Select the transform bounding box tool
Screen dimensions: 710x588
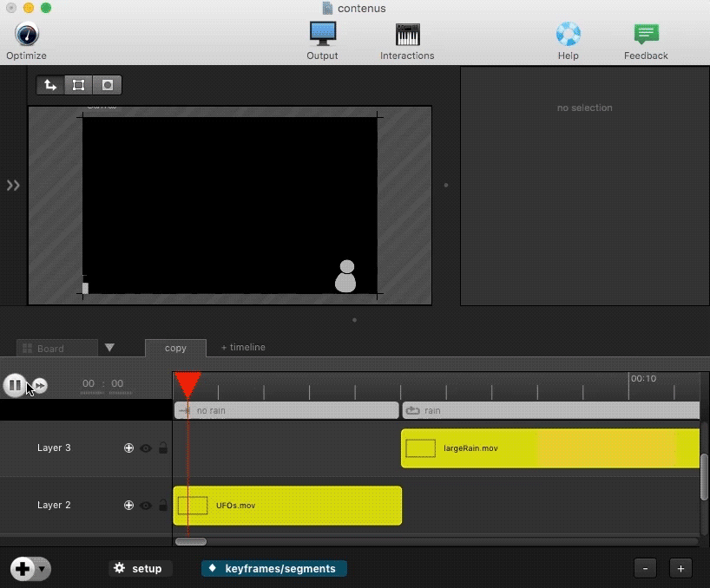(79, 85)
